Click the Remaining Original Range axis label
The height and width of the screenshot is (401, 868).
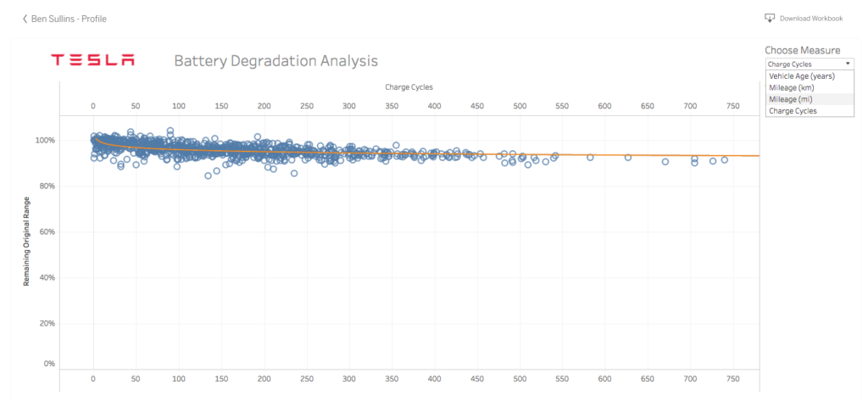25,241
